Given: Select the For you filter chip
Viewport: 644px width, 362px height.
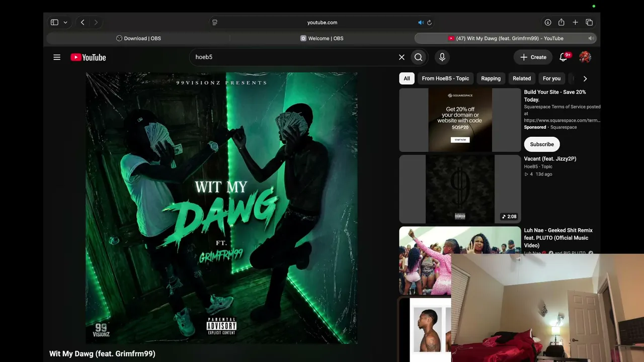Looking at the screenshot, I should [551, 78].
